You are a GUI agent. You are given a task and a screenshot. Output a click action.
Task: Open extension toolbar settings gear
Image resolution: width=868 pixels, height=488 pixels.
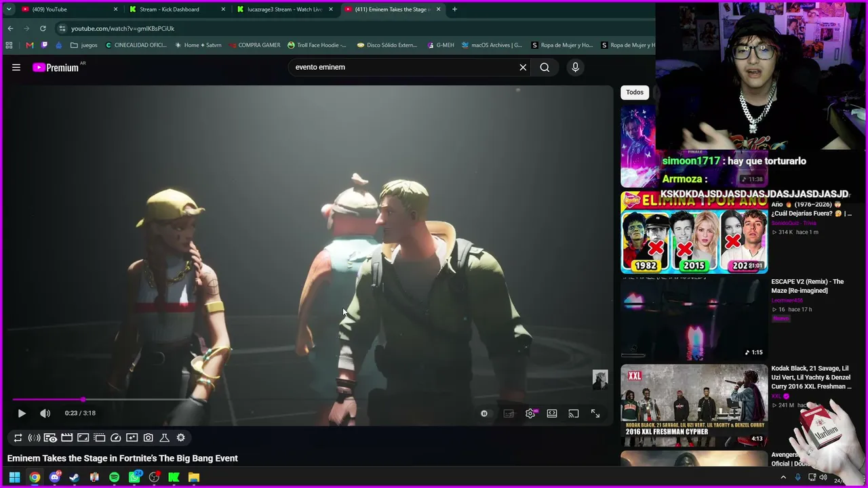tap(180, 438)
